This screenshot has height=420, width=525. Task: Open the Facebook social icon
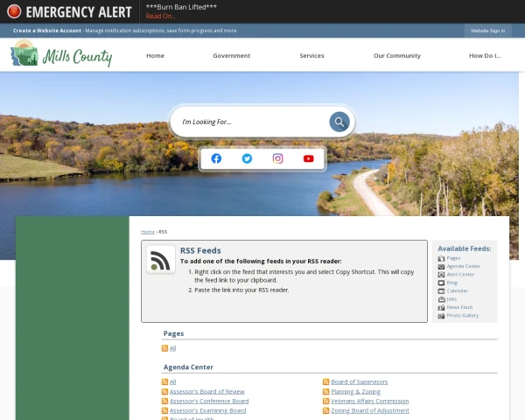pos(216,158)
